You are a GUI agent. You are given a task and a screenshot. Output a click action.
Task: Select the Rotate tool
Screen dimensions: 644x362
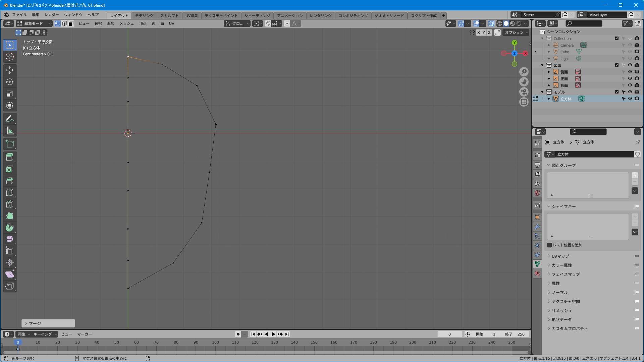10,82
